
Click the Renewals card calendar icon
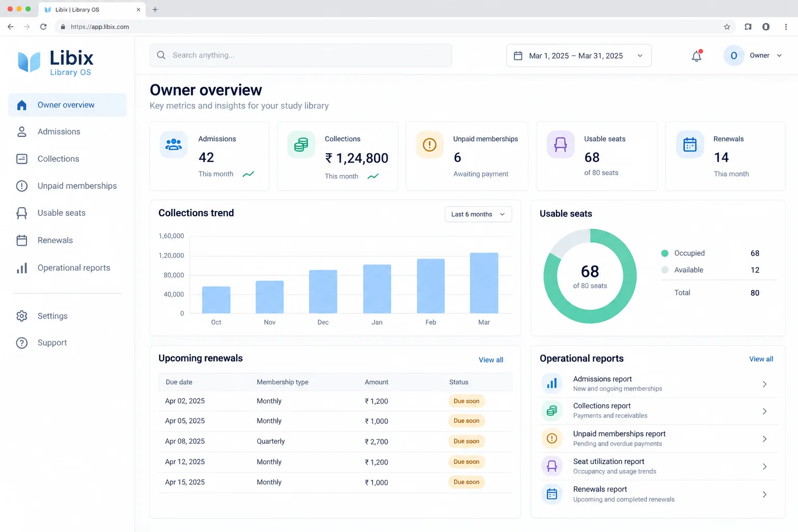[690, 144]
